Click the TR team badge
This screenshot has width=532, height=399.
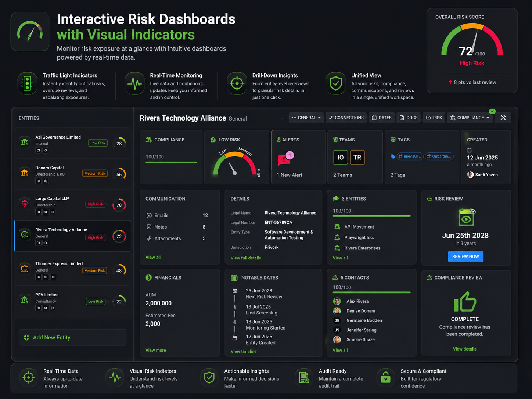(357, 157)
